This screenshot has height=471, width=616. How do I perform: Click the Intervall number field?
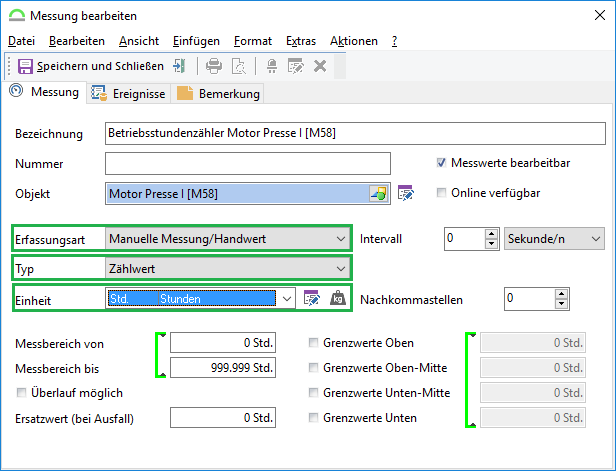point(465,238)
